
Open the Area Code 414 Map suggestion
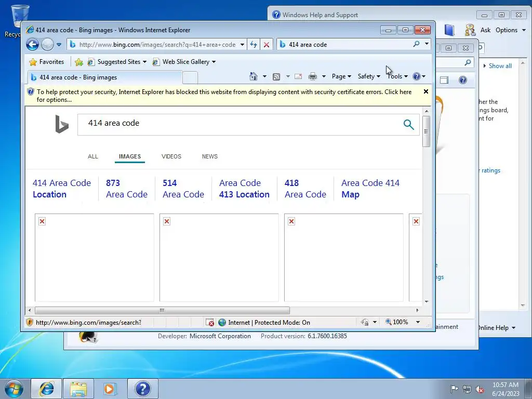coord(370,189)
